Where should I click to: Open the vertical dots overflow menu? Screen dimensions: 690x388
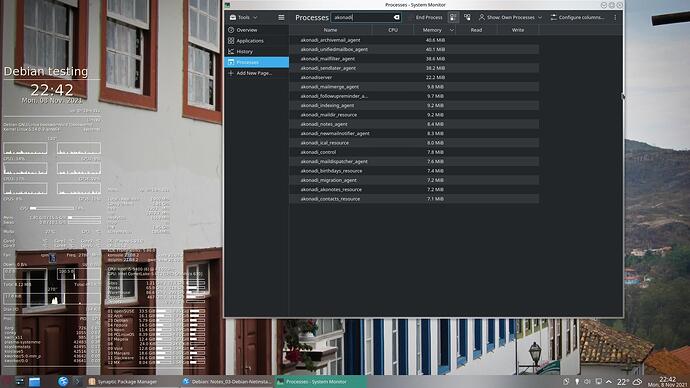[x=615, y=17]
